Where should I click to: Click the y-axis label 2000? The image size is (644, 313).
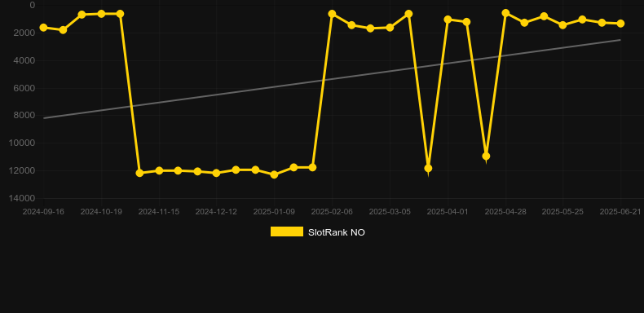pyautogui.click(x=24, y=33)
